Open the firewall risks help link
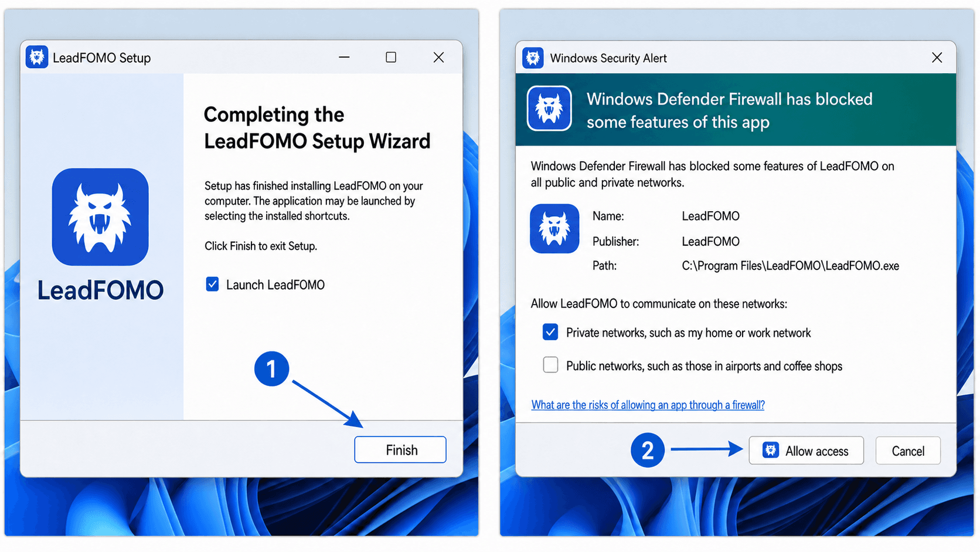The height and width of the screenshot is (552, 980). tap(648, 405)
